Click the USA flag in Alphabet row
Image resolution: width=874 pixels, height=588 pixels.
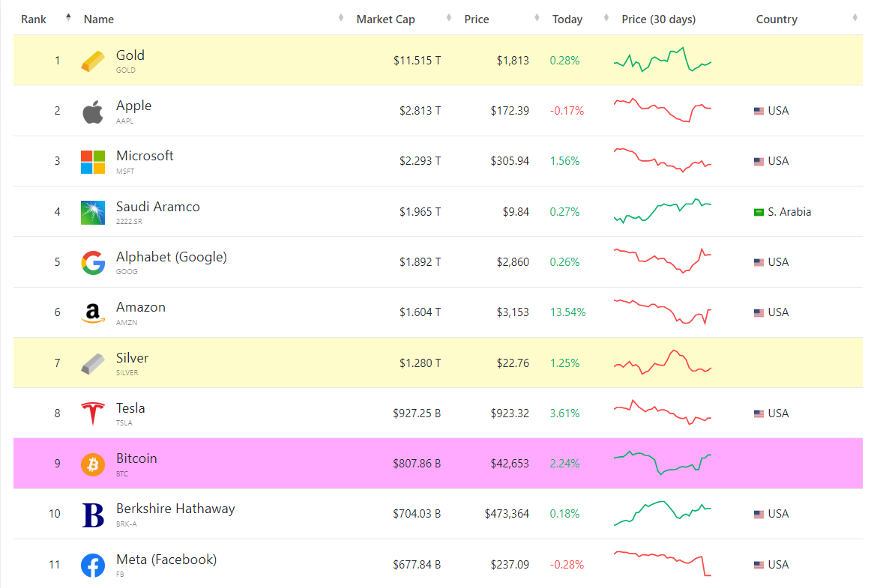click(759, 262)
